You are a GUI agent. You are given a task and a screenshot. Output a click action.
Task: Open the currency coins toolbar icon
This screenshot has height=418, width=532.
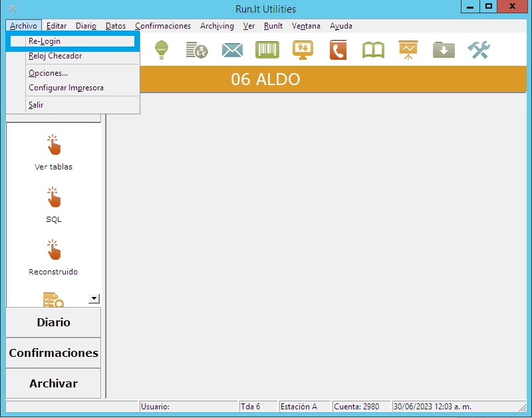click(197, 50)
